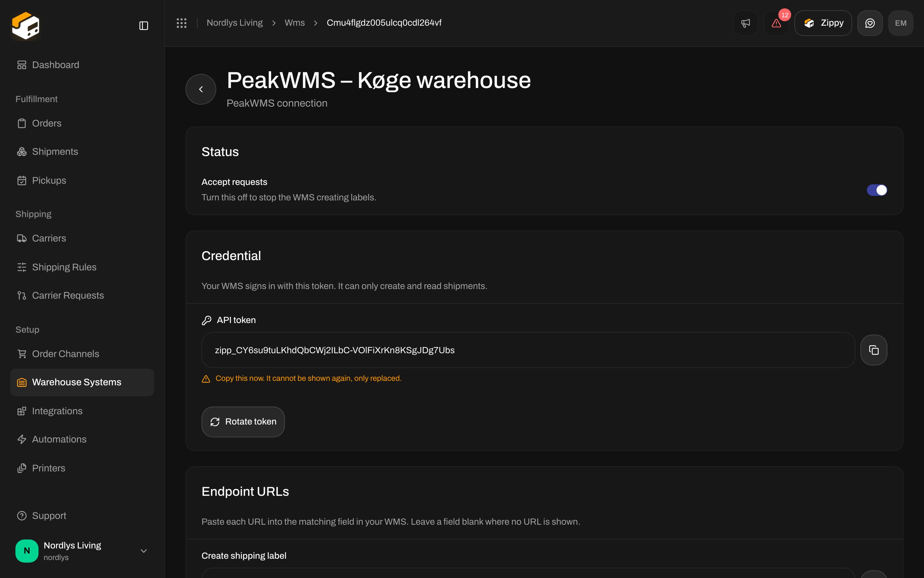
Task: Open Integrations
Action: [82, 411]
